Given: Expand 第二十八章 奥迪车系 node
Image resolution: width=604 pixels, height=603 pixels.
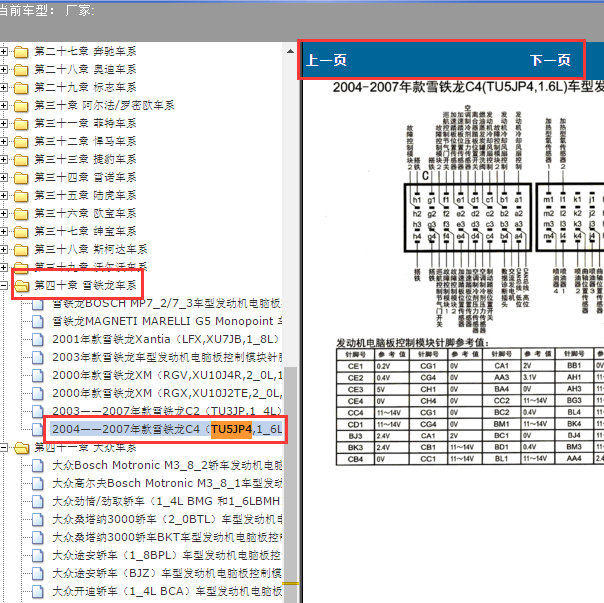Looking at the screenshot, I should click(3, 69).
